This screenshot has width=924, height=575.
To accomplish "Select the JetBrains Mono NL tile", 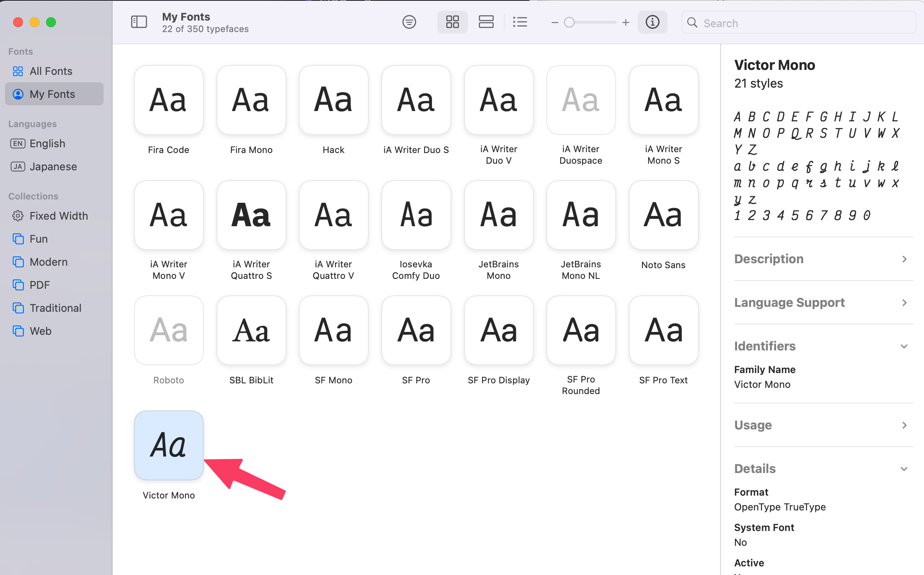I will pos(581,215).
